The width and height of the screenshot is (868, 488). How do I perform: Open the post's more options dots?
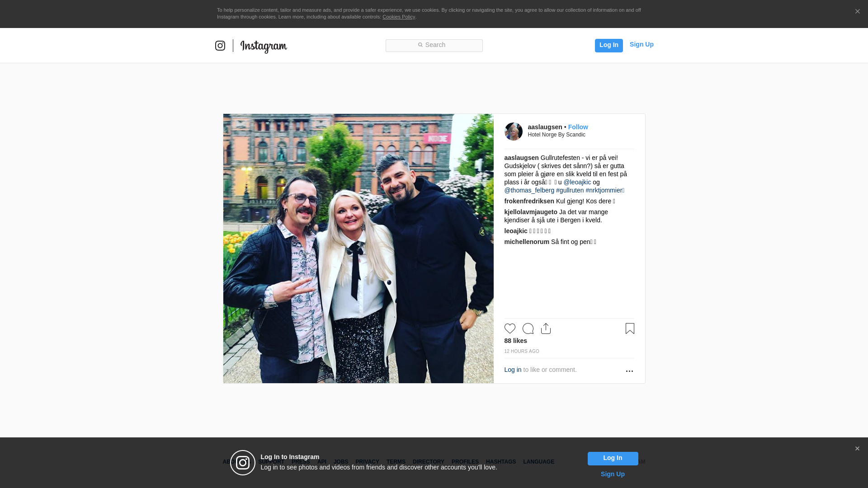[x=629, y=371]
